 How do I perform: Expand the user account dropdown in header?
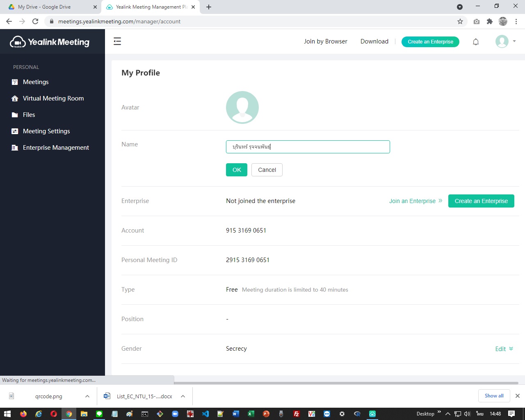[x=514, y=41]
